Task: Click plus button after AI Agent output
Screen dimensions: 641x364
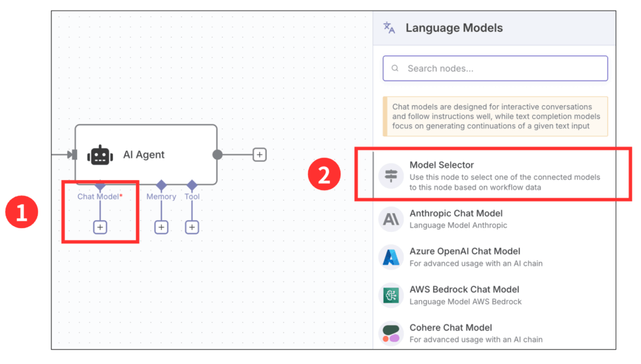Action: pos(260,154)
